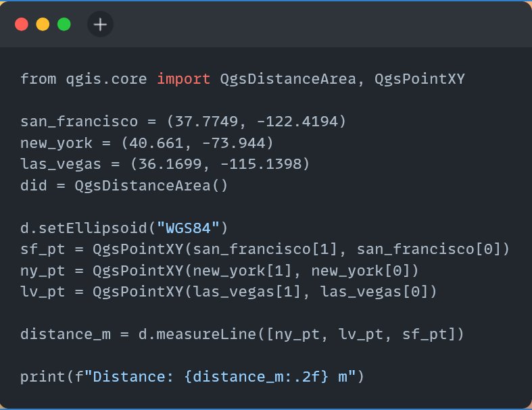This screenshot has width=532, height=410.
Task: Click the san_francisco coordinates '(37.7749, -122.4194)'
Action: tap(256, 122)
